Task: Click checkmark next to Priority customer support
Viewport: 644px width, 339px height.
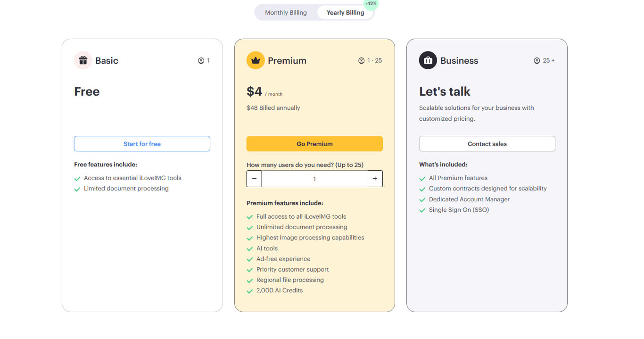Action: point(250,270)
